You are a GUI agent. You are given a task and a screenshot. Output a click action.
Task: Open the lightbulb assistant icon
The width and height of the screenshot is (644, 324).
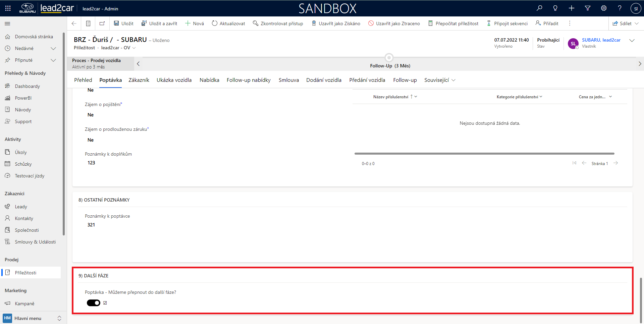555,8
